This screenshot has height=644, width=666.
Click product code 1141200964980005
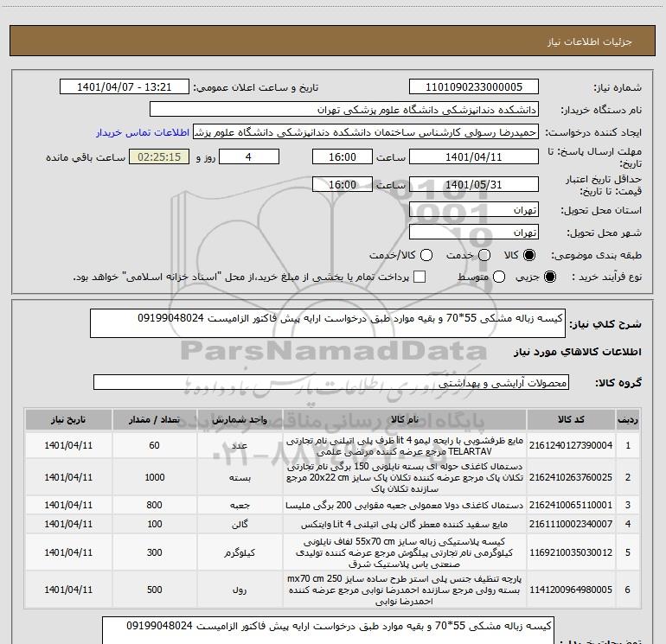pyautogui.click(x=571, y=590)
